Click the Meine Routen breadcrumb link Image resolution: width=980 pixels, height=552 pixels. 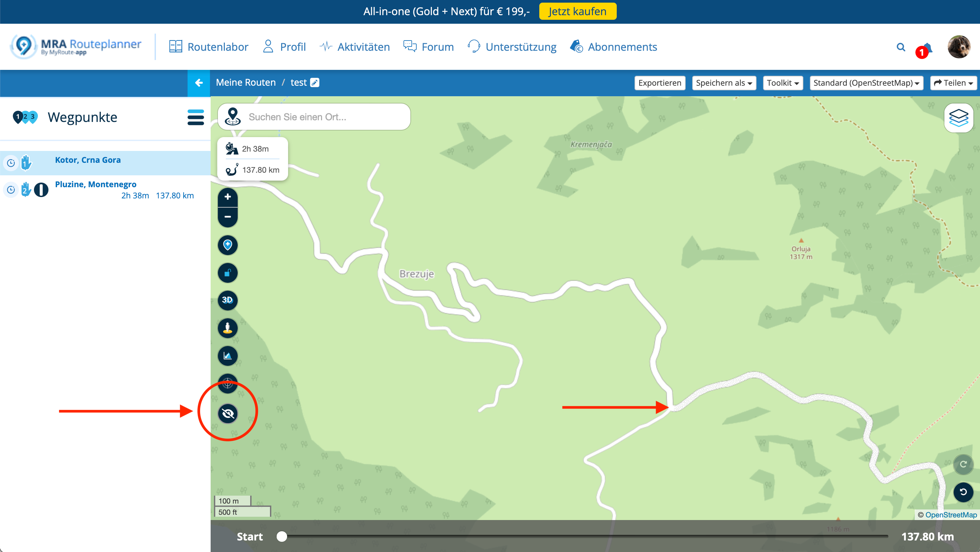click(246, 82)
